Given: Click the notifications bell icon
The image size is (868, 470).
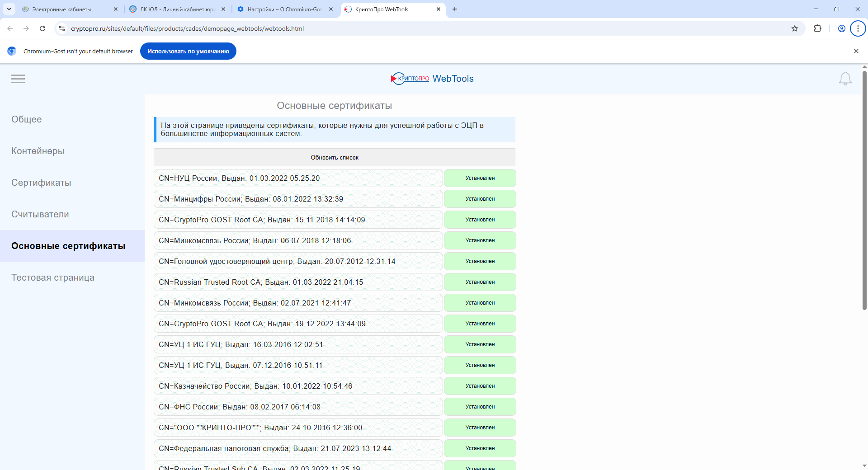Looking at the screenshot, I should click(x=845, y=79).
